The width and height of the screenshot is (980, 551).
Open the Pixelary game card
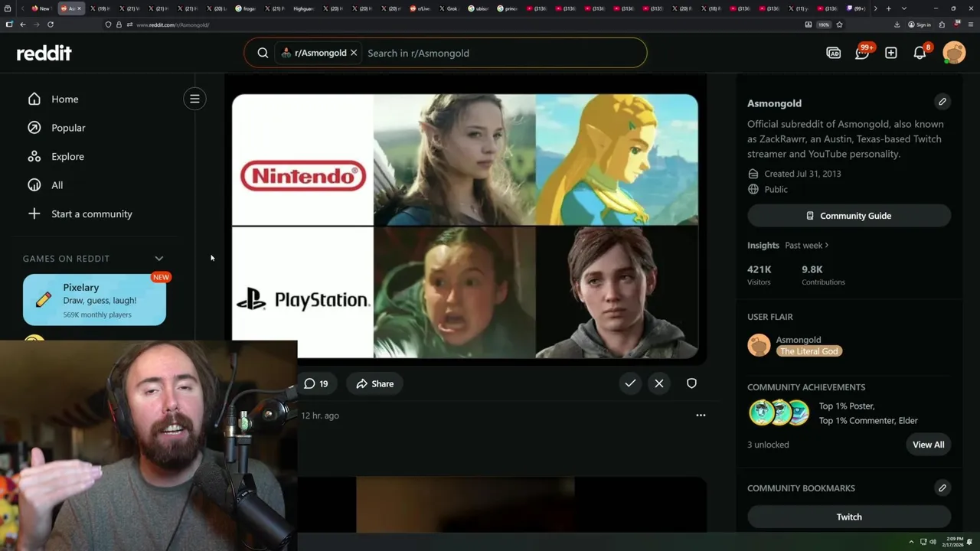[94, 300]
